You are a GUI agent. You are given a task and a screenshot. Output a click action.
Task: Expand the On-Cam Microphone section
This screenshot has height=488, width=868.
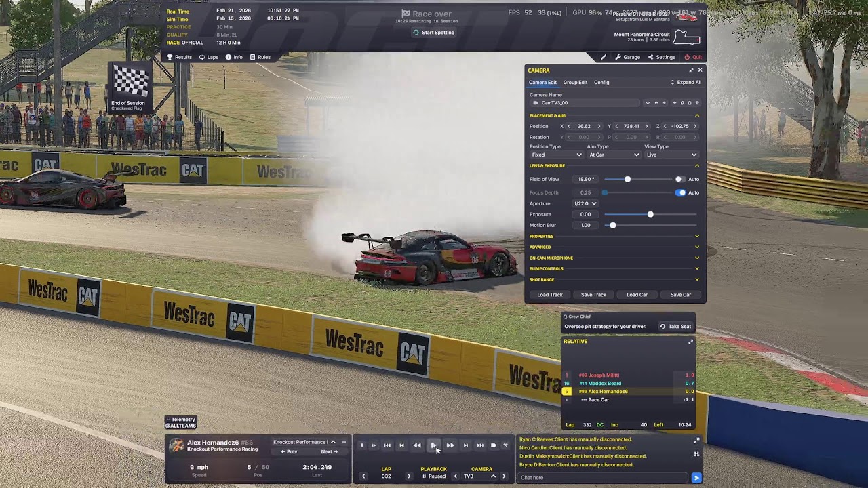click(696, 258)
